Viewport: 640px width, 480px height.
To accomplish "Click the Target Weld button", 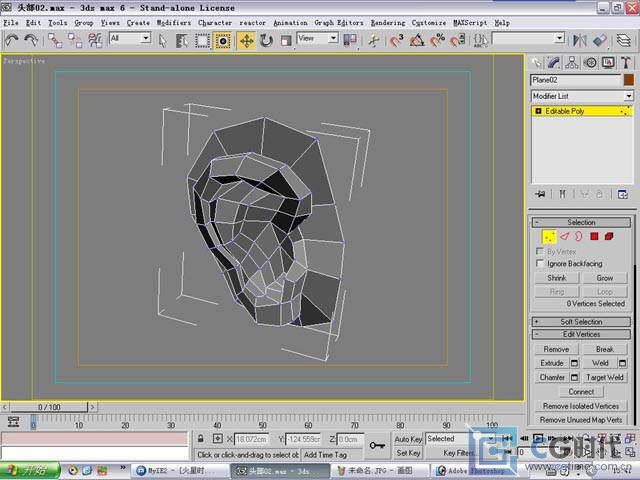I will (x=604, y=377).
